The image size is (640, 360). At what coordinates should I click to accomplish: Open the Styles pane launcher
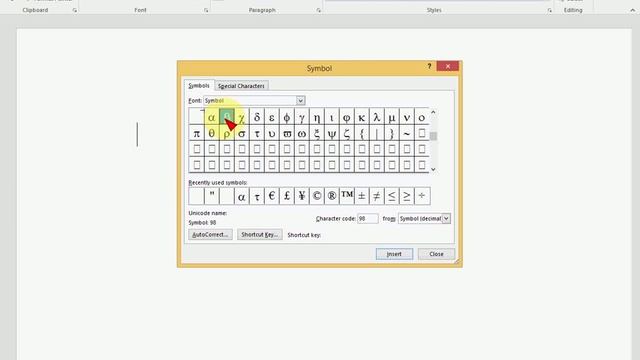[550, 11]
